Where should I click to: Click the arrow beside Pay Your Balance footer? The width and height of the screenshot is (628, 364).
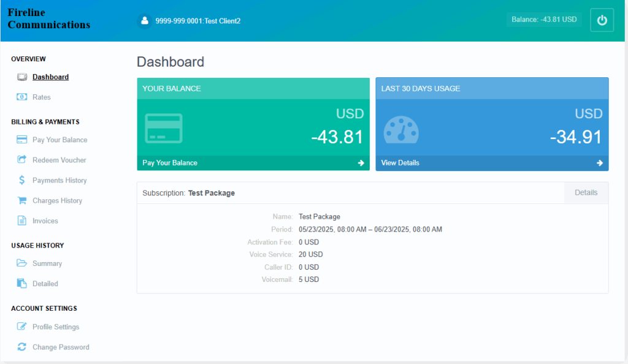coord(361,163)
